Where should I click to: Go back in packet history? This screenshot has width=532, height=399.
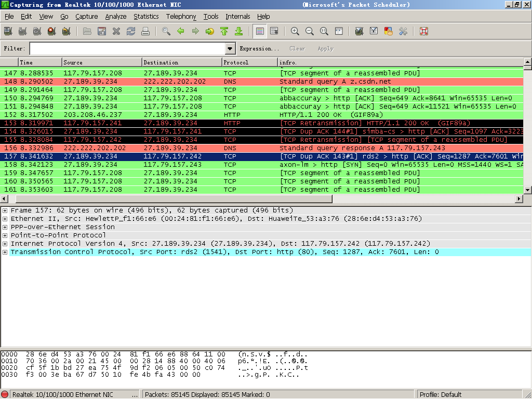coord(180,31)
